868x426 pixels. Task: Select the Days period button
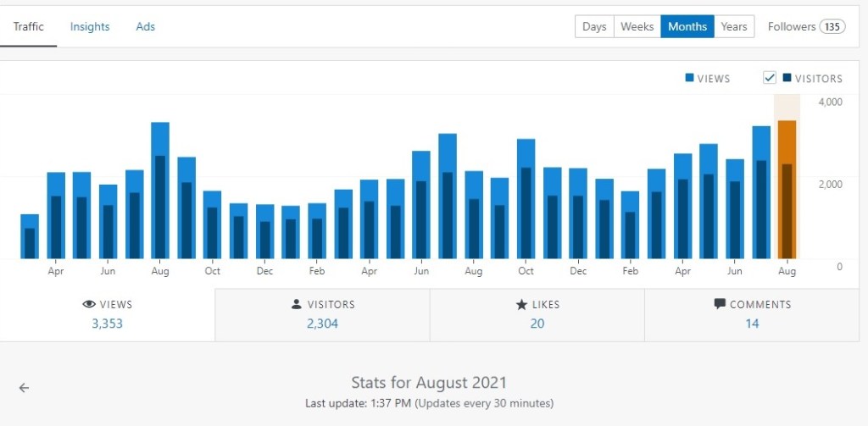tap(594, 26)
